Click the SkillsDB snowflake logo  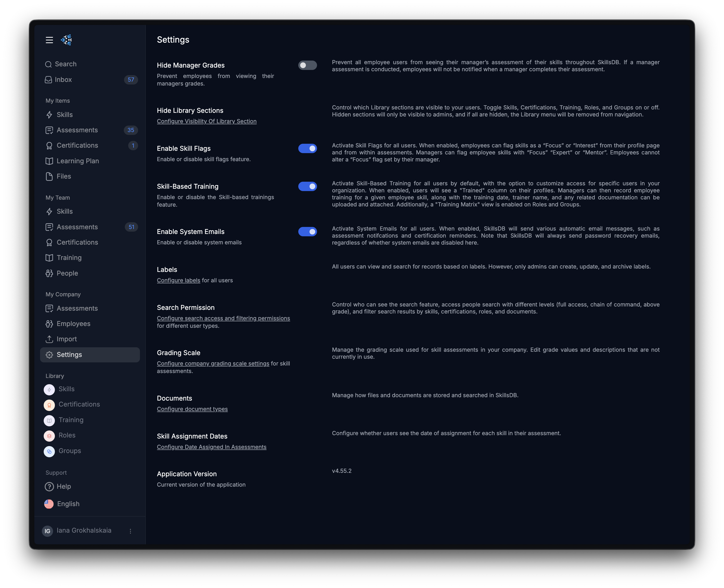(x=66, y=40)
